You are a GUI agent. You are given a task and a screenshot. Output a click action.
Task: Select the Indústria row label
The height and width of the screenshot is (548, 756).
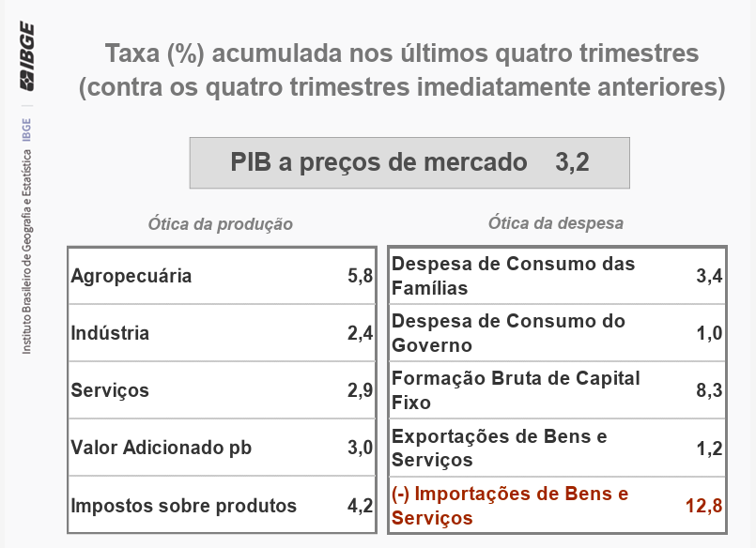tap(110, 333)
